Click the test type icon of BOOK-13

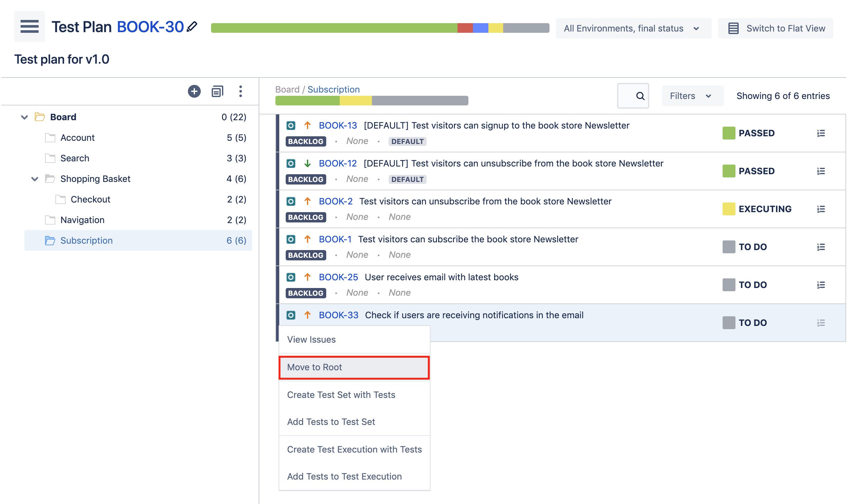pos(291,126)
